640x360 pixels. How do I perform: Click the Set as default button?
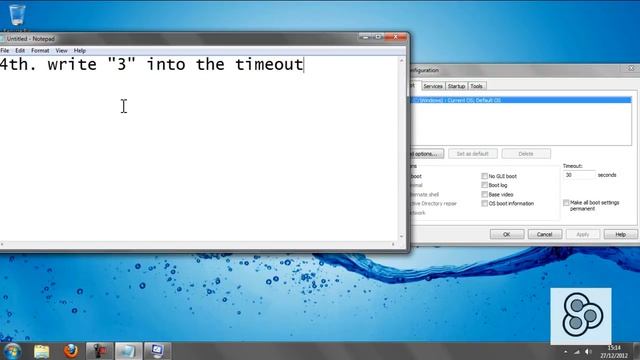coord(473,154)
